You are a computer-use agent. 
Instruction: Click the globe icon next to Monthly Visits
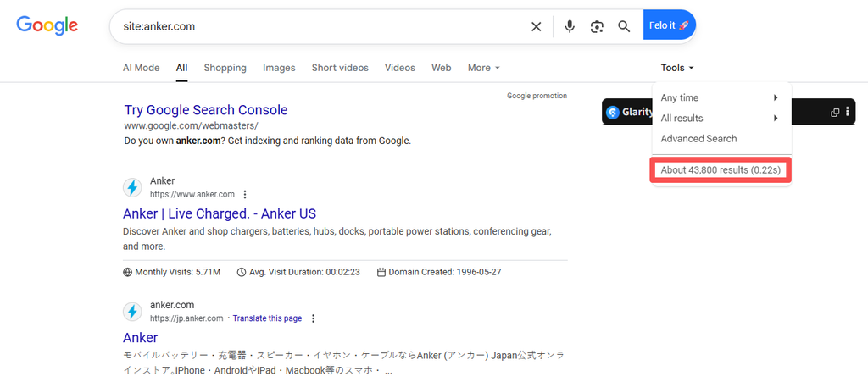(x=127, y=272)
